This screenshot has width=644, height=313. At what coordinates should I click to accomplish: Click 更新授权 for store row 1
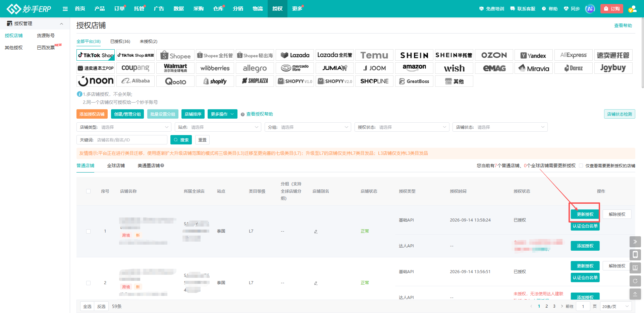[x=585, y=214]
